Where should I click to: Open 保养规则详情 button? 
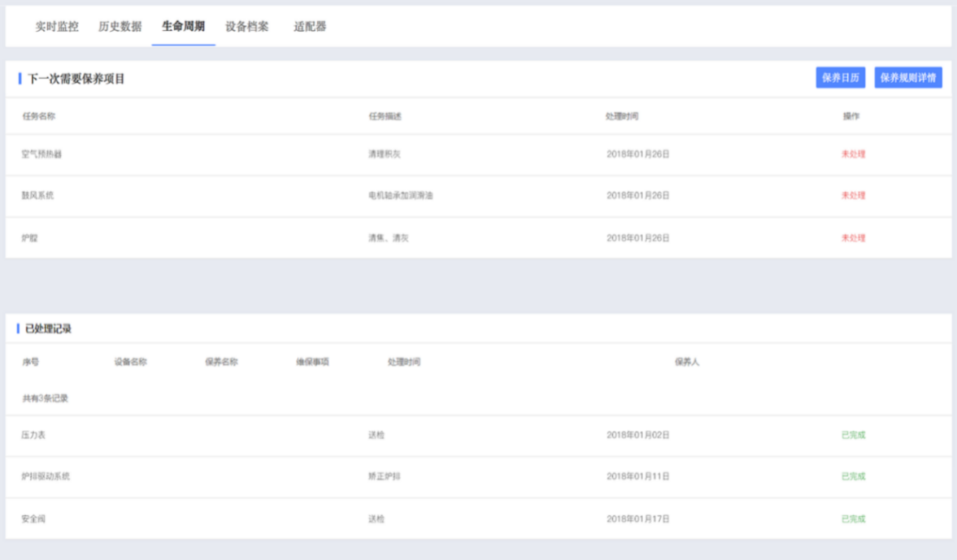tap(908, 78)
